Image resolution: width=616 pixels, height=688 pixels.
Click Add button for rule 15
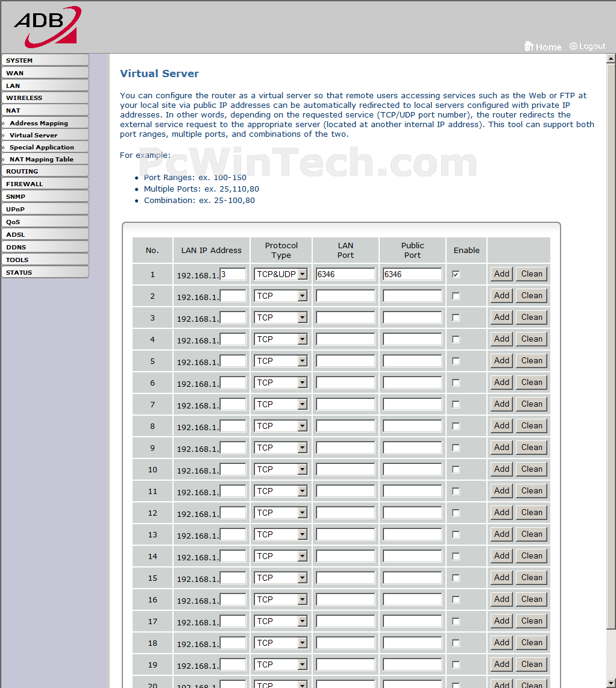click(x=501, y=577)
